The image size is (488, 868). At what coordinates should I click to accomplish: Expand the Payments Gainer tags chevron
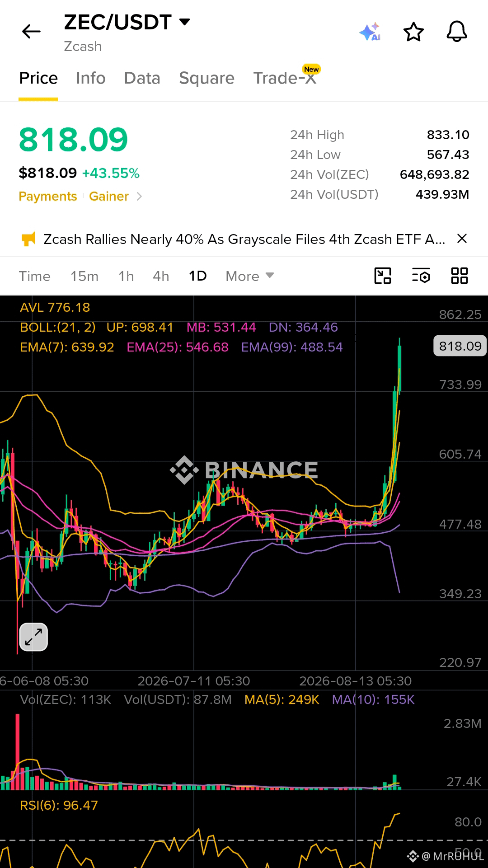click(x=139, y=197)
